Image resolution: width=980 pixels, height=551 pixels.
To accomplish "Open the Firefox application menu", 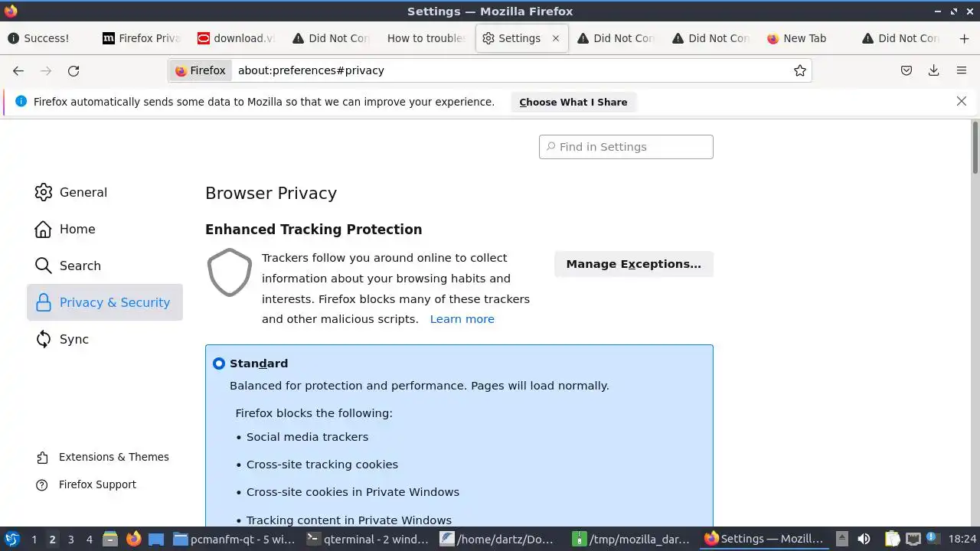I will [x=962, y=70].
